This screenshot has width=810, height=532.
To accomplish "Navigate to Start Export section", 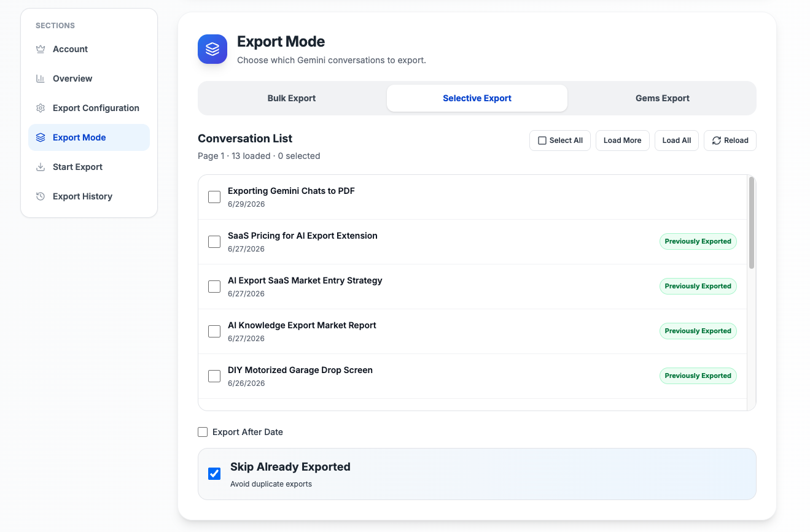I will [x=89, y=167].
